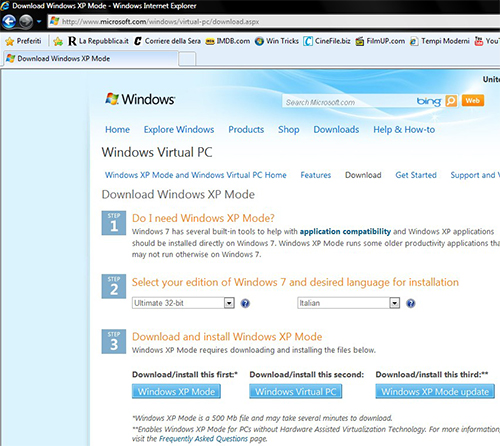
Task: Follow the application compatibility link
Action: (x=345, y=231)
